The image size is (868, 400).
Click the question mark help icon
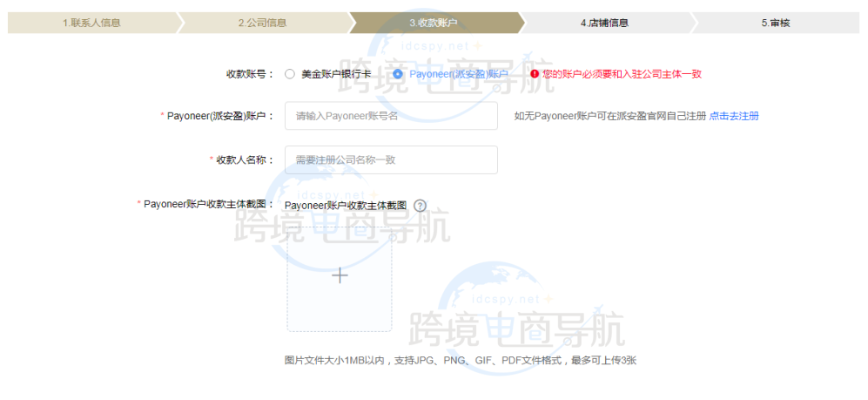(420, 206)
